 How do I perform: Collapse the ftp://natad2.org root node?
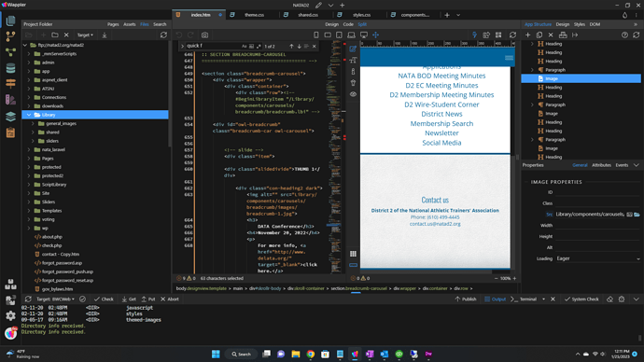pyautogui.click(x=25, y=45)
